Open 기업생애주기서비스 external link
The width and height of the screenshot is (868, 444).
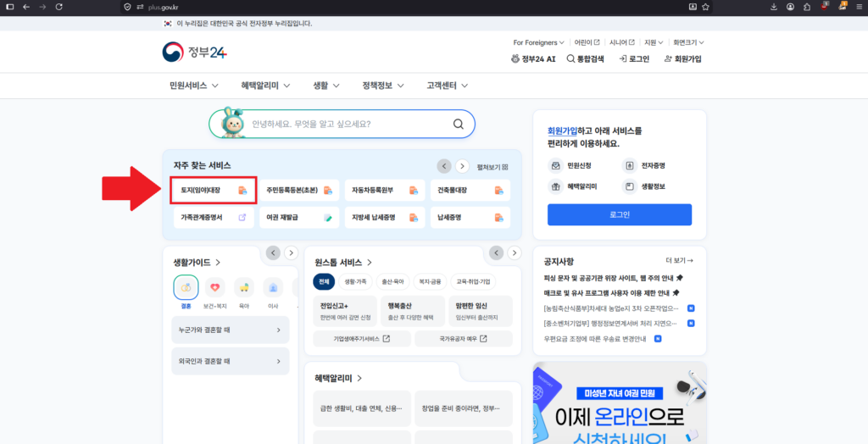362,339
